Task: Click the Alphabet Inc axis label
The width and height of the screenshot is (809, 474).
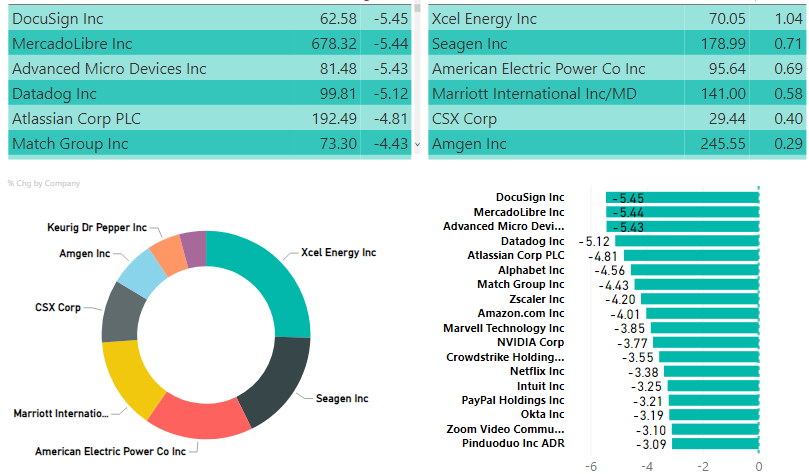Action: (x=531, y=270)
